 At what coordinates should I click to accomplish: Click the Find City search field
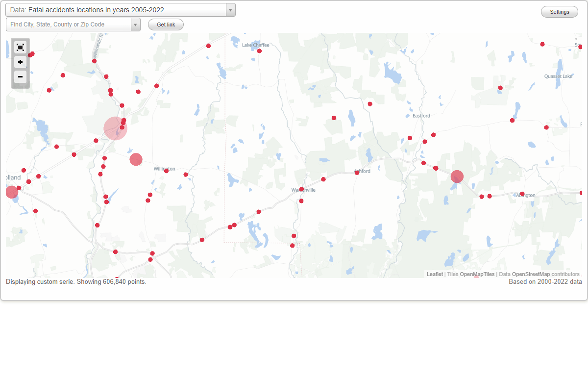tap(69, 24)
